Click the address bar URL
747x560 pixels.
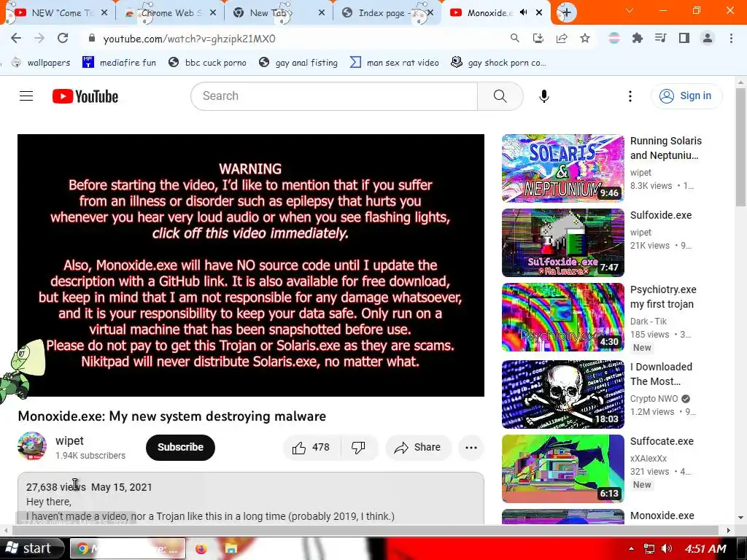pos(189,39)
